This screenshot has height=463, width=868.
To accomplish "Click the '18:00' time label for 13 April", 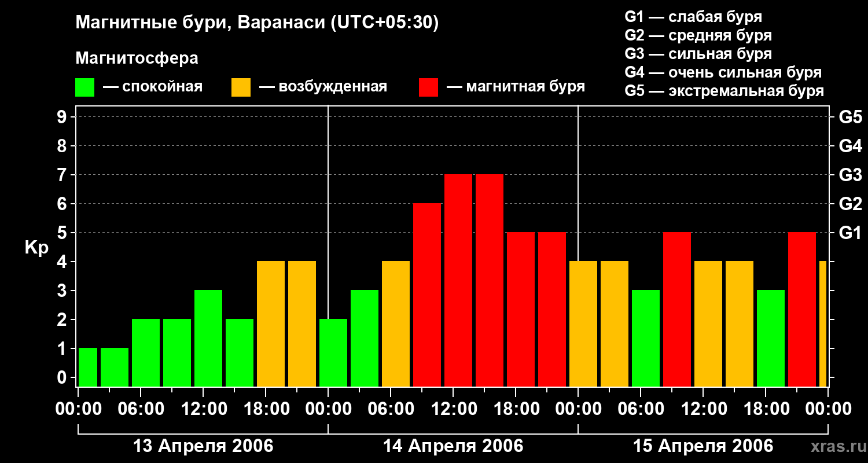I will coord(266,409).
